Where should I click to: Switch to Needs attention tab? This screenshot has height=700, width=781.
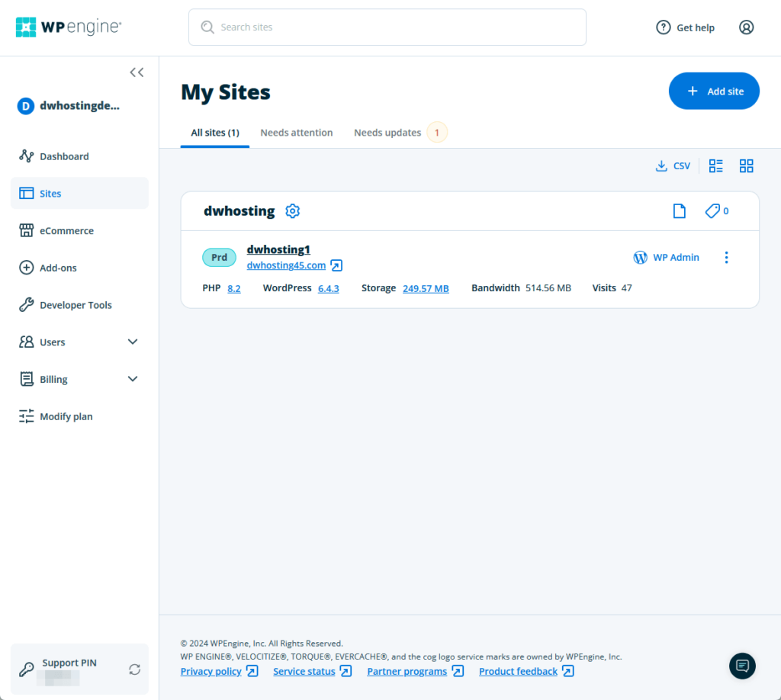297,133
